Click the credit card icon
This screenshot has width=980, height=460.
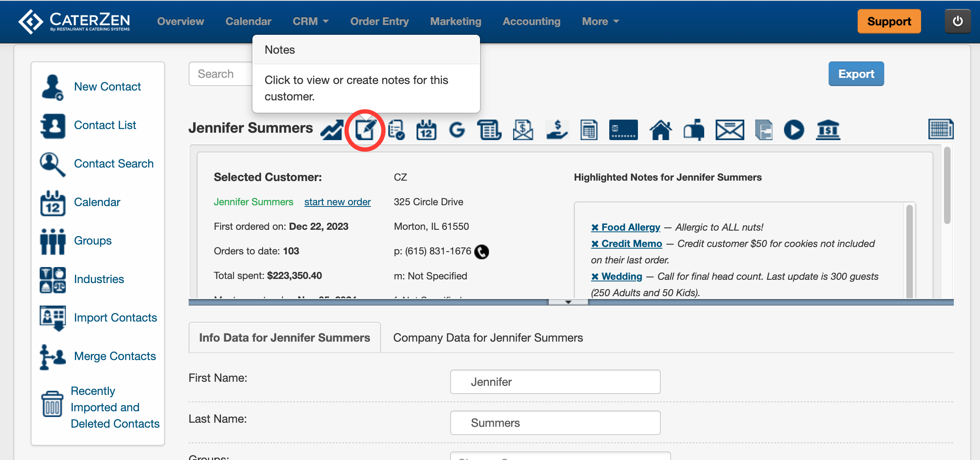[x=623, y=130]
